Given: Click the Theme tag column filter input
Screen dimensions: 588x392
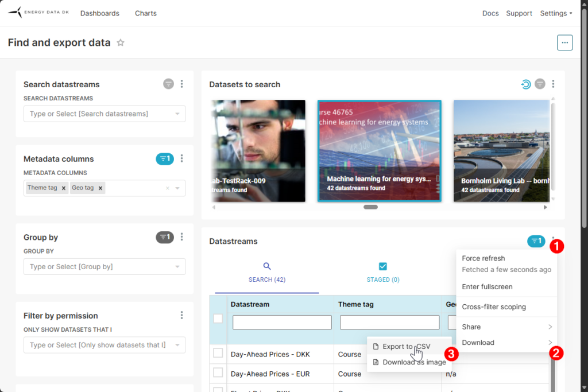Looking at the screenshot, I should pos(390,323).
